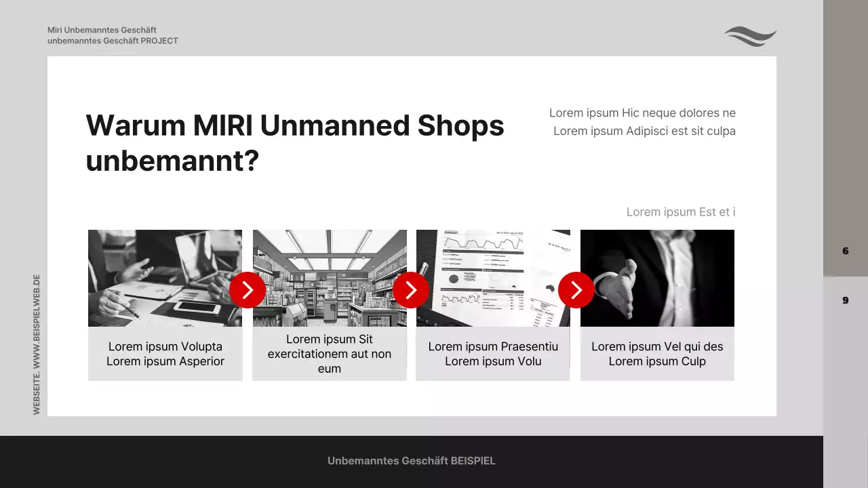Click the 'Miri Unbemanntes Geschäft' header text
The image size is (868, 488).
102,30
